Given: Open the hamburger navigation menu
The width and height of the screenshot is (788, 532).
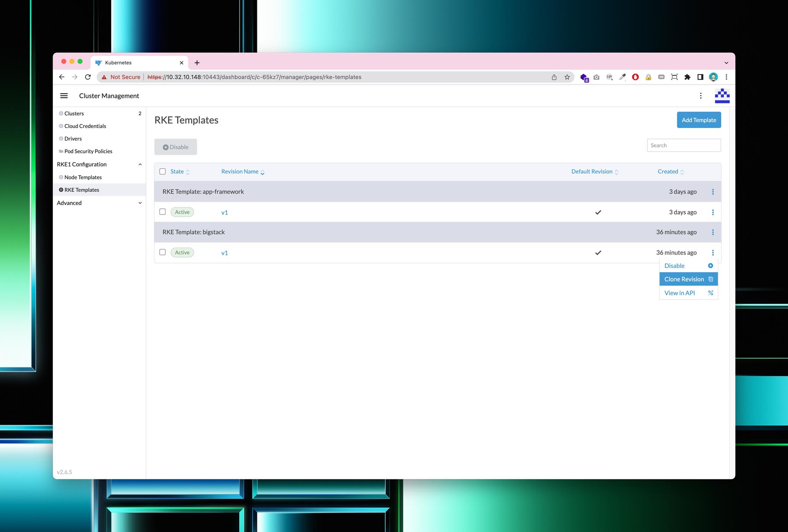Looking at the screenshot, I should coord(64,95).
